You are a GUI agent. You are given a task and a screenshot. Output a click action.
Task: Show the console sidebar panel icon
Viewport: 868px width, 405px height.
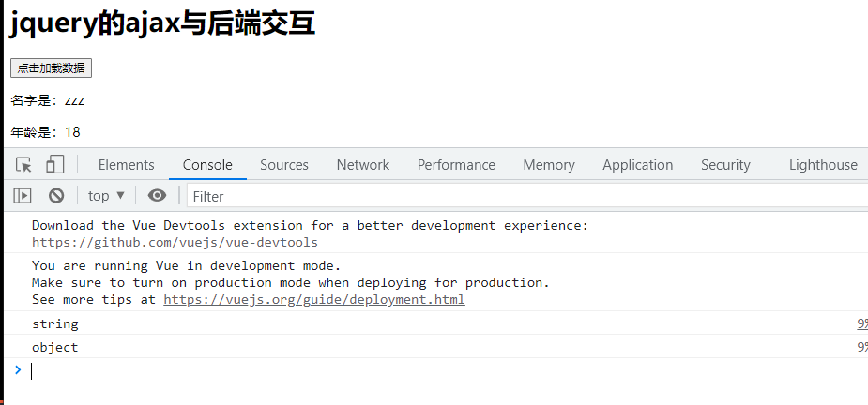click(x=23, y=196)
